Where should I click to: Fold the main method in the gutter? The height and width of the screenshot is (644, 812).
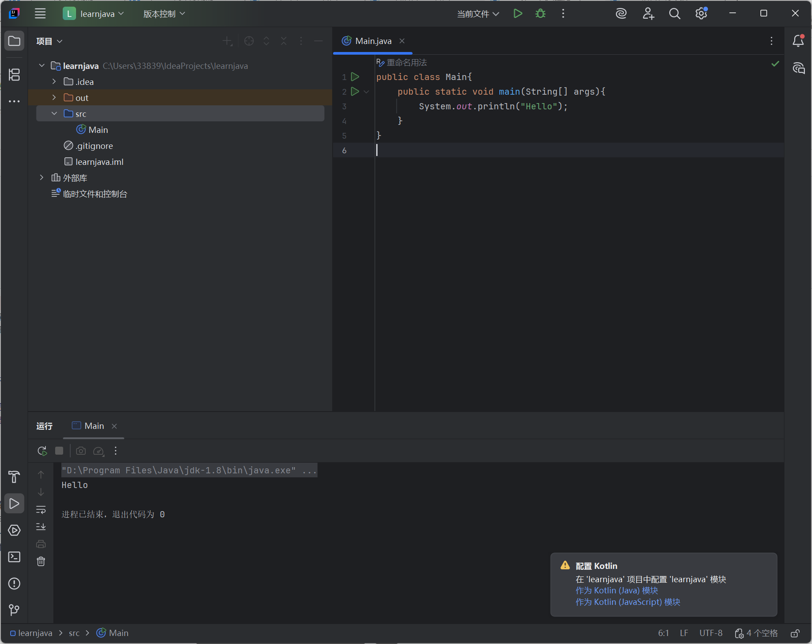[366, 92]
